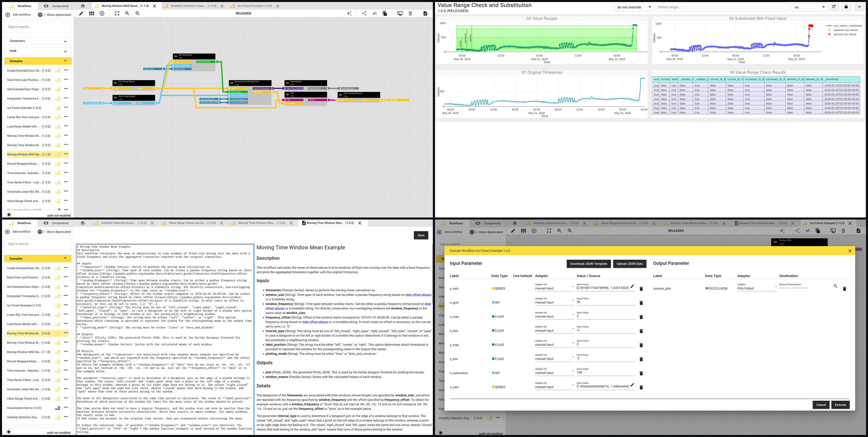Click the unlock padlock icon on dashboard
The width and height of the screenshot is (868, 437).
coord(846,7)
